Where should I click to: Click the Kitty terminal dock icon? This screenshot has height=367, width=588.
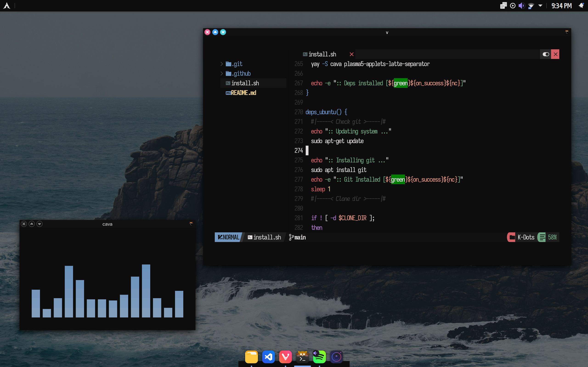(x=302, y=357)
